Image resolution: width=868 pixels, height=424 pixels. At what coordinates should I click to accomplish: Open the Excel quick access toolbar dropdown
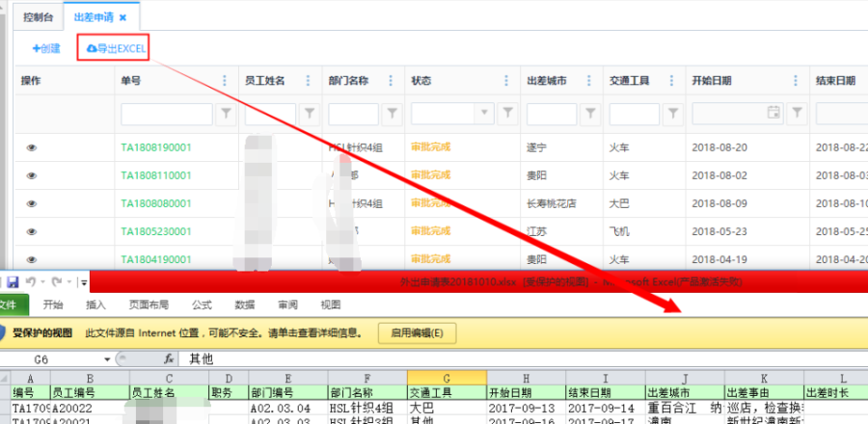(84, 283)
